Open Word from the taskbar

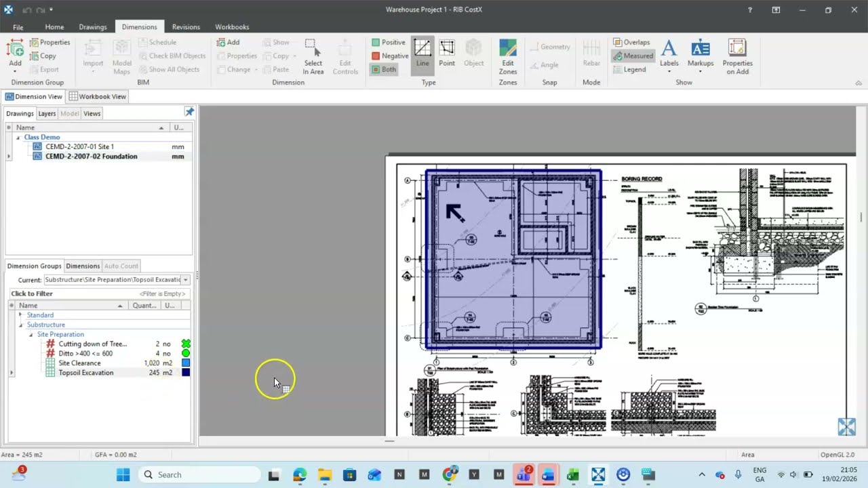[548, 474]
